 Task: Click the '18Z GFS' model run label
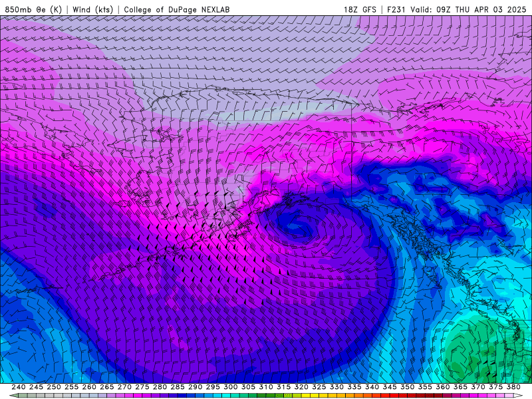point(360,9)
